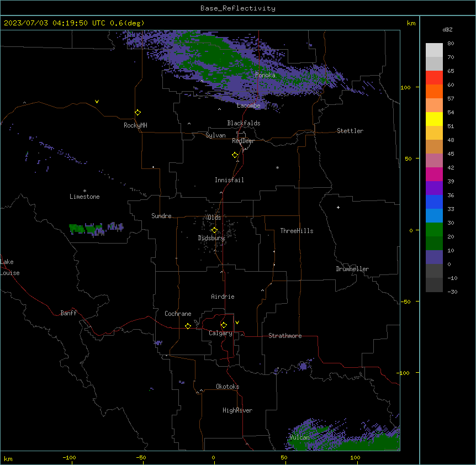Screen dimensions: 476x465
Task: Click the Didsbury label
Action: (x=211, y=238)
